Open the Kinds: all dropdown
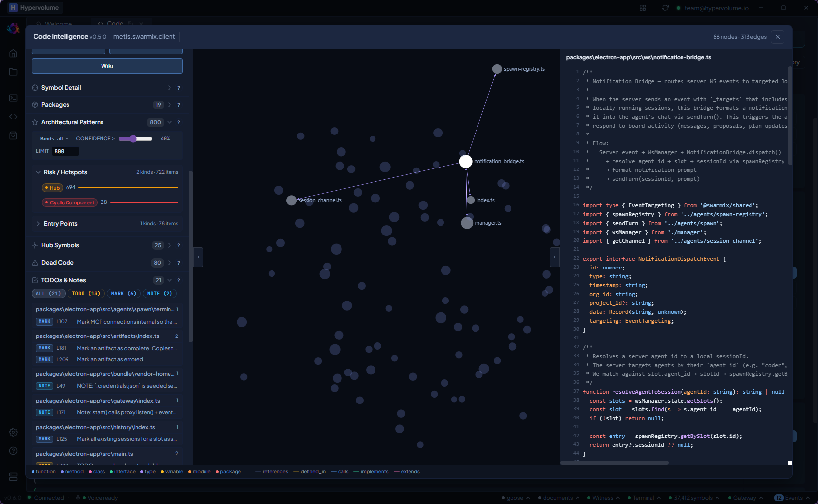 pyautogui.click(x=54, y=139)
